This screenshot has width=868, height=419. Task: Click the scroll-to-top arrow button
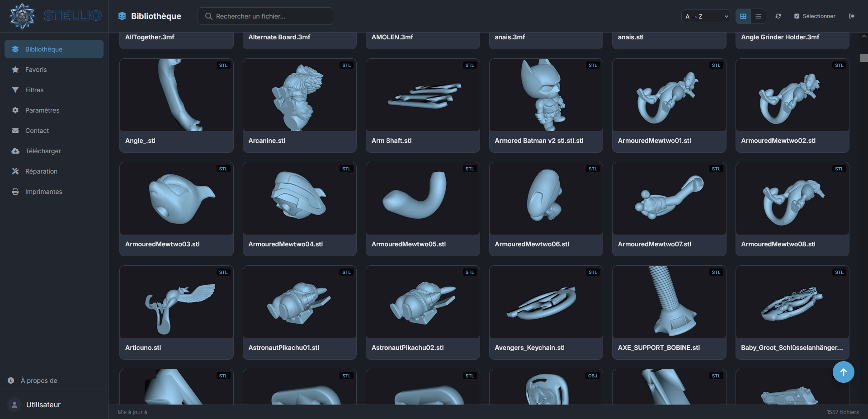[x=844, y=372]
